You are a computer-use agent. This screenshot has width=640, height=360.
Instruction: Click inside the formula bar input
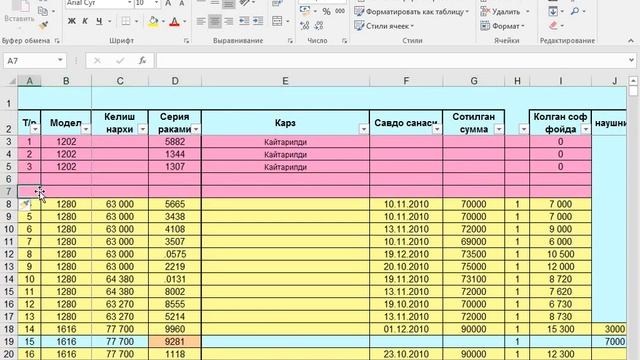click(391, 61)
